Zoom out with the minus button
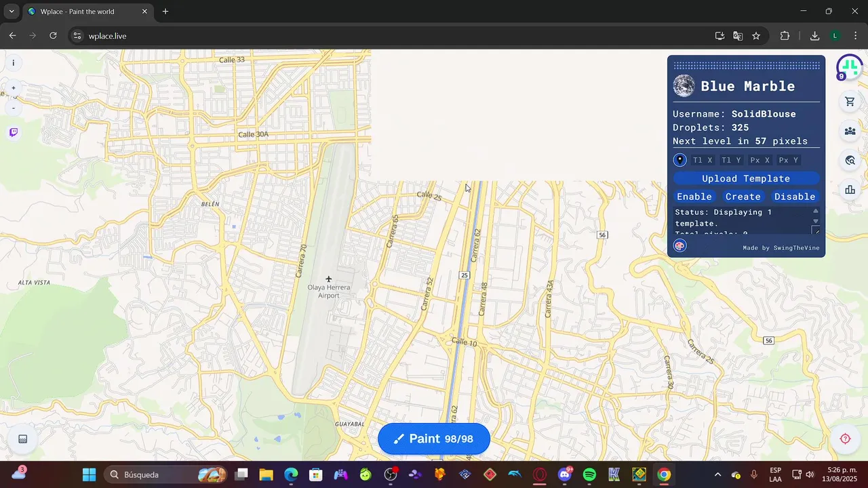The width and height of the screenshot is (868, 488). pos(14,108)
